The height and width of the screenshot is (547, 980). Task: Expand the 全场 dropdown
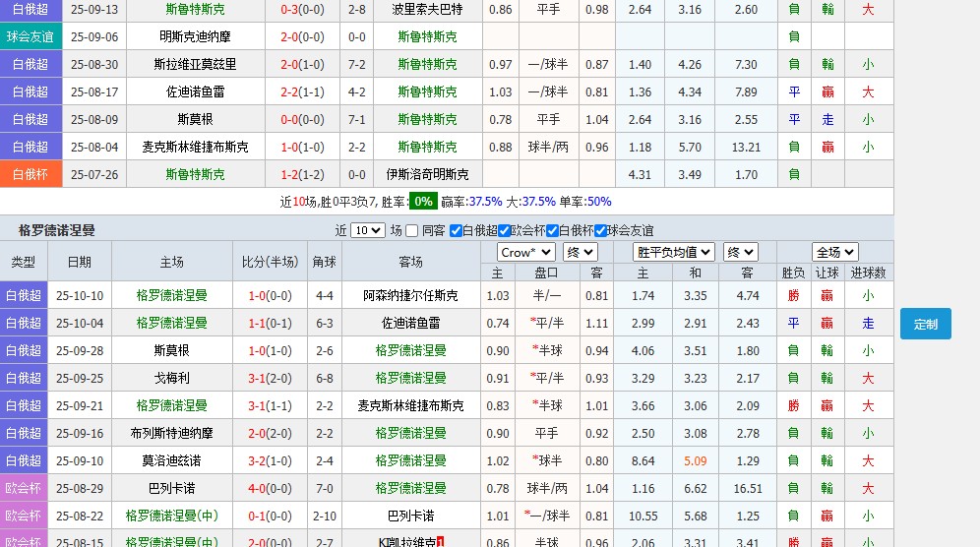tap(834, 252)
